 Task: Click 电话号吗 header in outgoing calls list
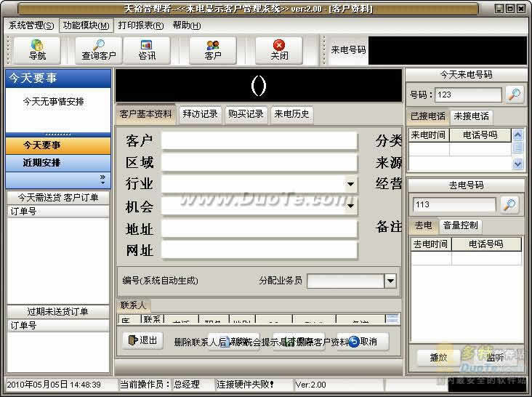click(x=486, y=244)
